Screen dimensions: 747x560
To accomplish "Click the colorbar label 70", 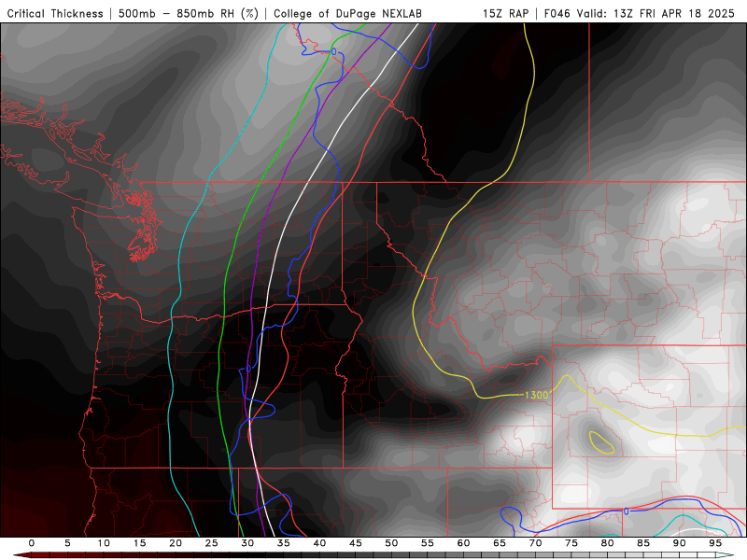I will pyautogui.click(x=535, y=543).
